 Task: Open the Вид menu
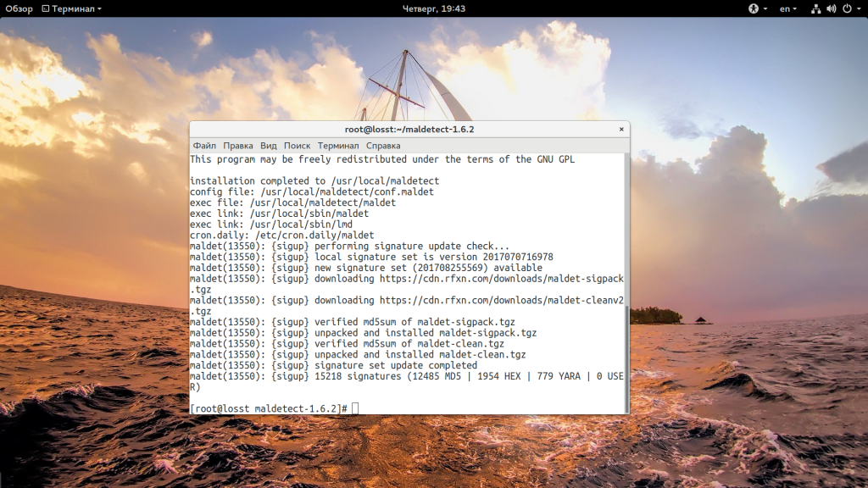point(269,146)
